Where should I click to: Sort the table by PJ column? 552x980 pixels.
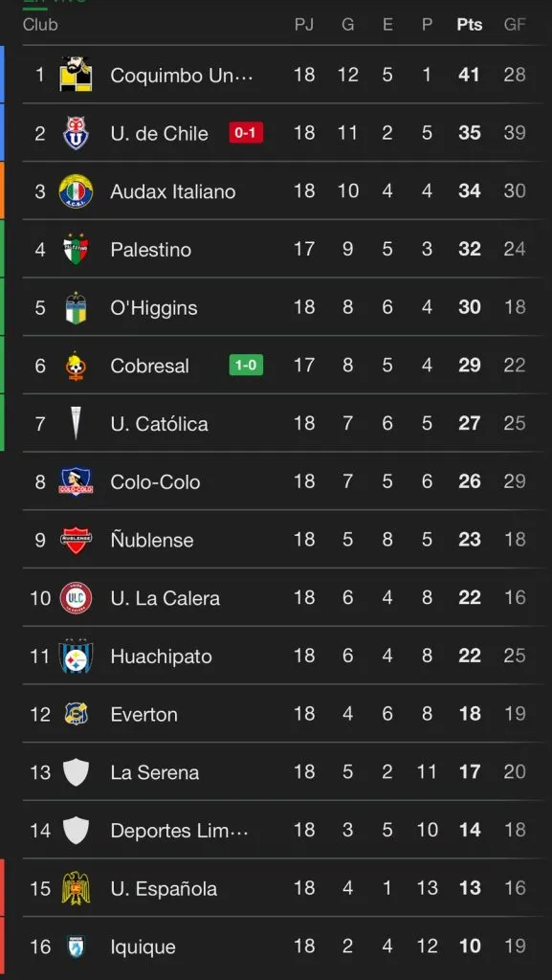pyautogui.click(x=304, y=25)
